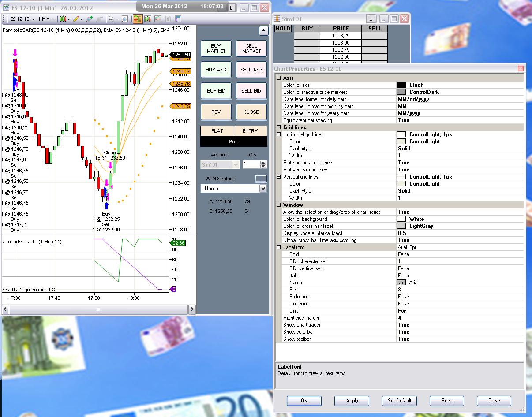Screen dimensions: 532x417
Task: Click the CLOSE position button in chart trader
Action: [x=251, y=112]
